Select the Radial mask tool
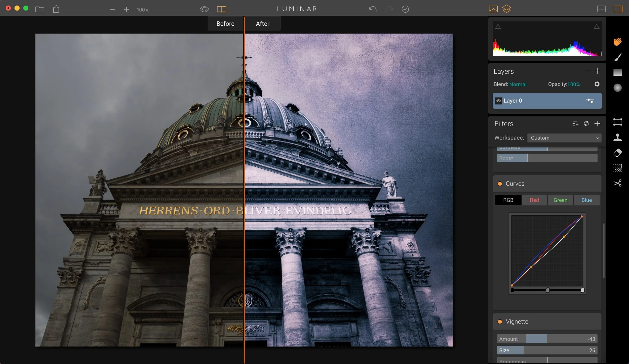 click(617, 88)
